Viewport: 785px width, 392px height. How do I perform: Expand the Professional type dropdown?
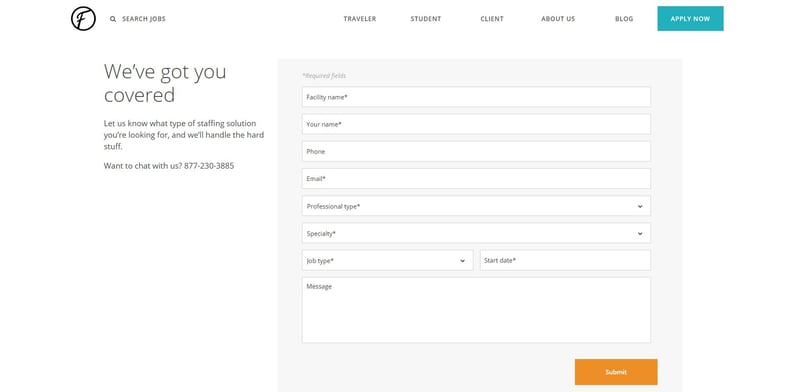click(x=476, y=206)
